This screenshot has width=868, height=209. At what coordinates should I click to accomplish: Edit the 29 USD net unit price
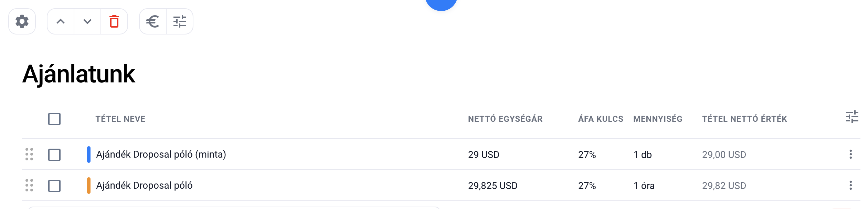click(x=484, y=155)
